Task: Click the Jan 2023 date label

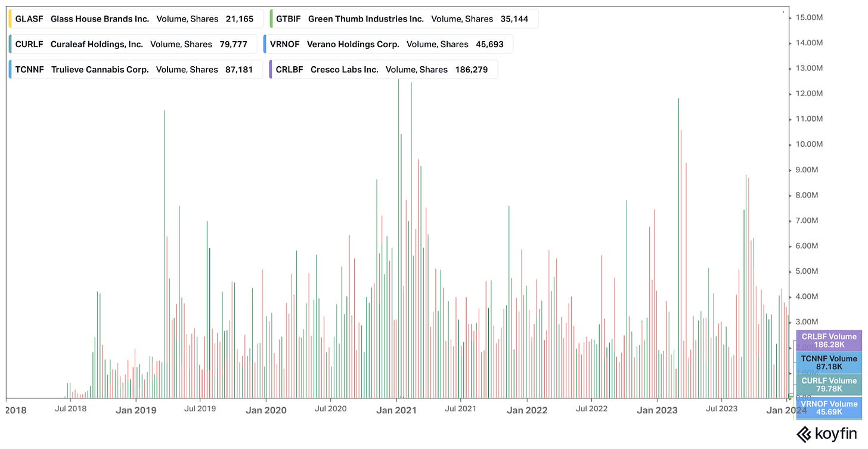Action: click(657, 410)
